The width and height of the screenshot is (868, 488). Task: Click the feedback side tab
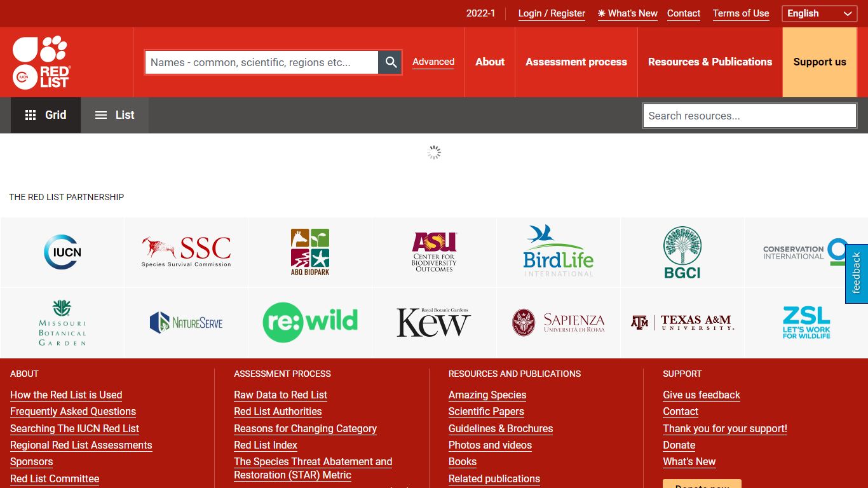coord(857,273)
